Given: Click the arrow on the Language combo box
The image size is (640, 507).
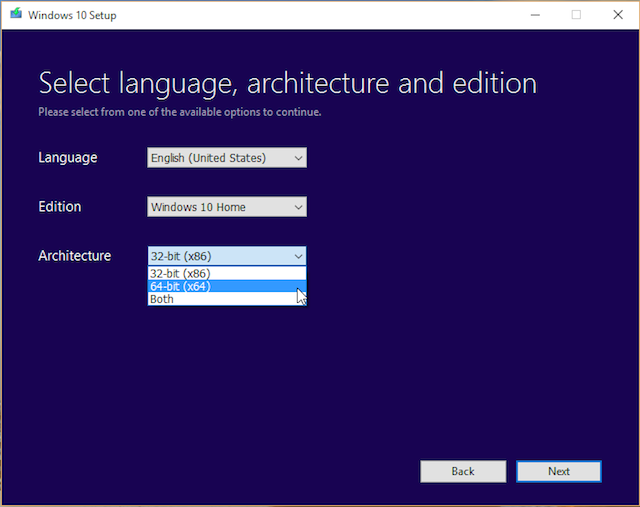Looking at the screenshot, I should click(x=297, y=158).
